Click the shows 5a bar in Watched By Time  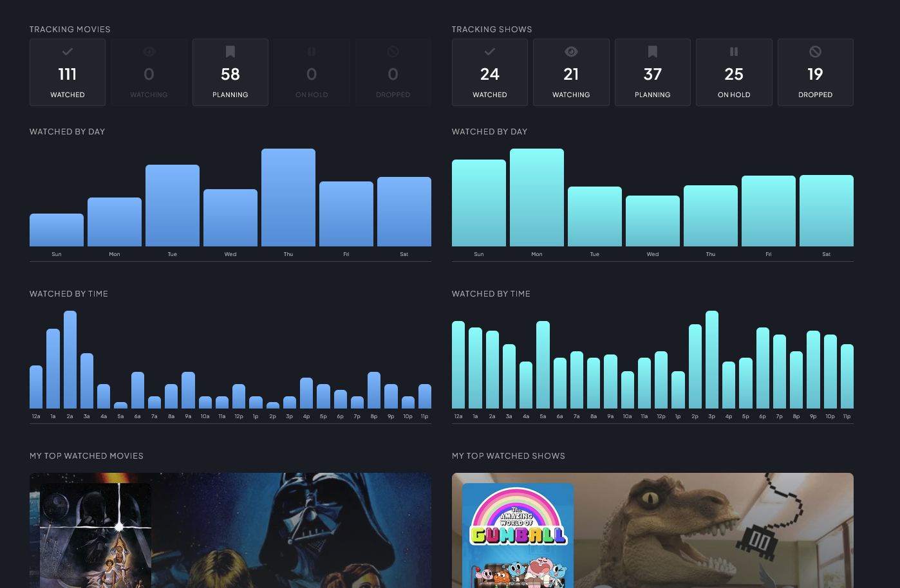point(543,365)
